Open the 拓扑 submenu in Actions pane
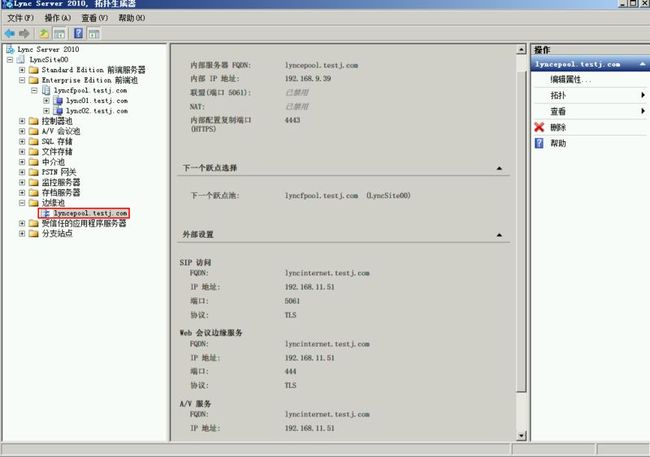 coord(590,95)
